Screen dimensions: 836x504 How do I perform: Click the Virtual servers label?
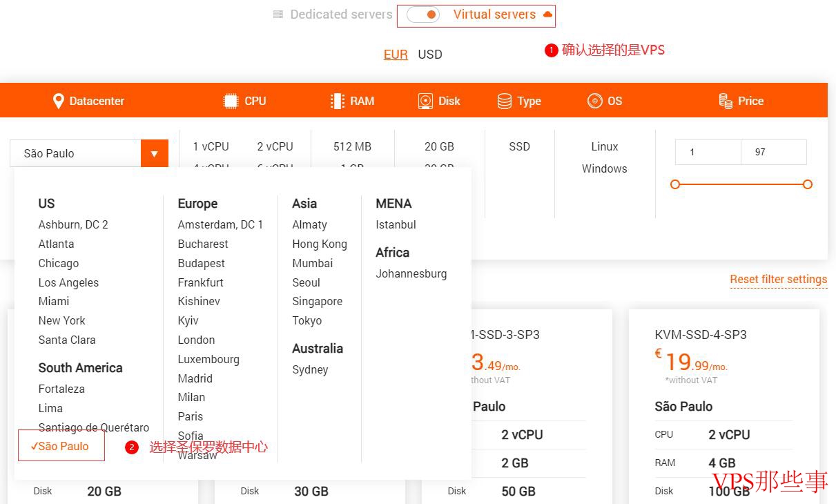(494, 14)
